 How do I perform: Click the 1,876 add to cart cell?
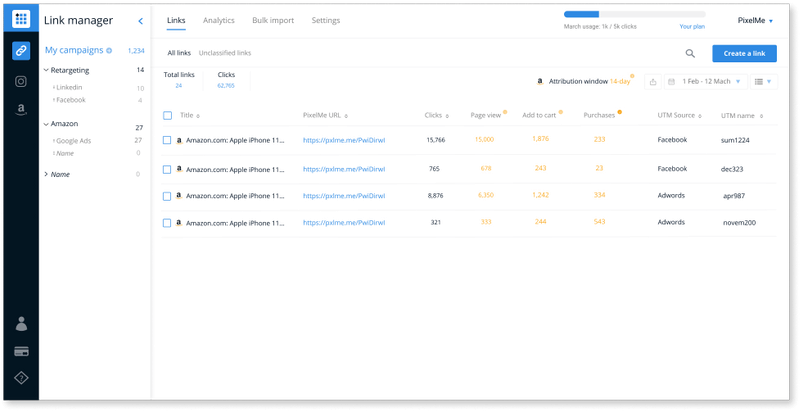540,139
